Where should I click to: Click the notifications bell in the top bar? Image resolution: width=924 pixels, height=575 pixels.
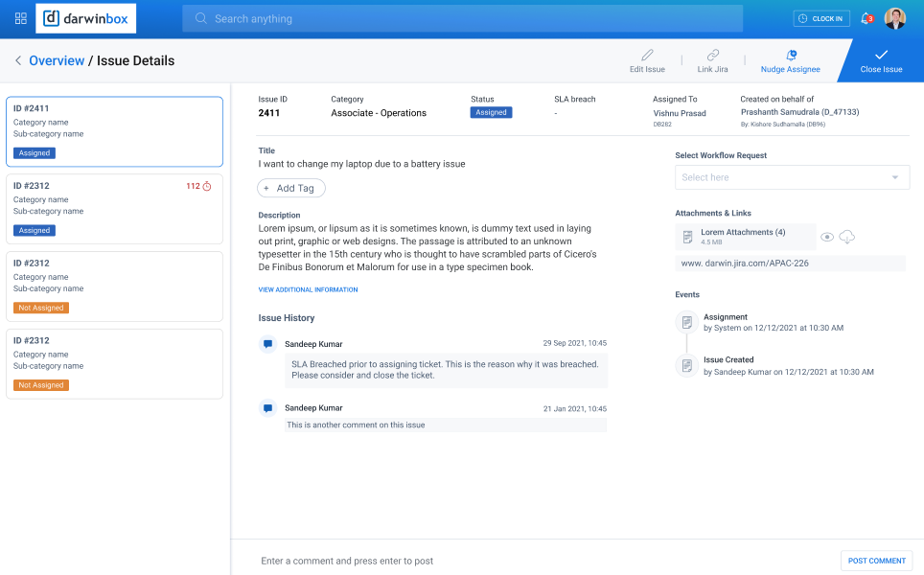coord(866,17)
